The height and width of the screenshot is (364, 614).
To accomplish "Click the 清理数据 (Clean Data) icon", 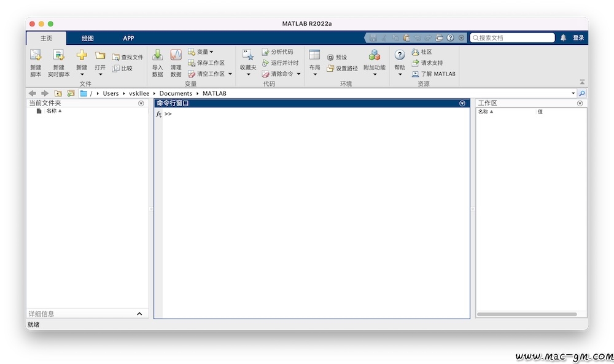I will tap(176, 55).
